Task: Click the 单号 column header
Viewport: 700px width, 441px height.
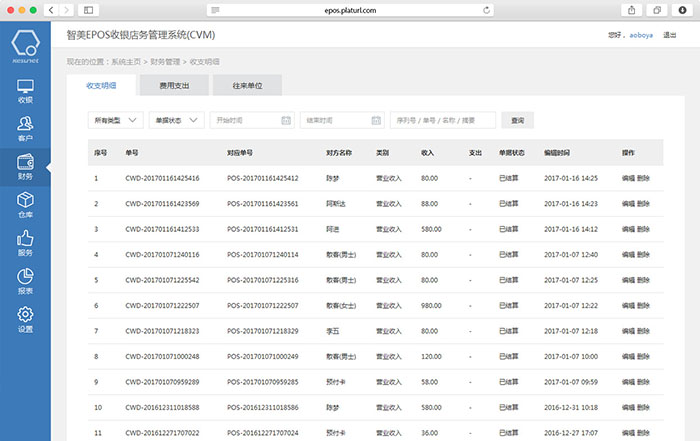Action: [132, 153]
